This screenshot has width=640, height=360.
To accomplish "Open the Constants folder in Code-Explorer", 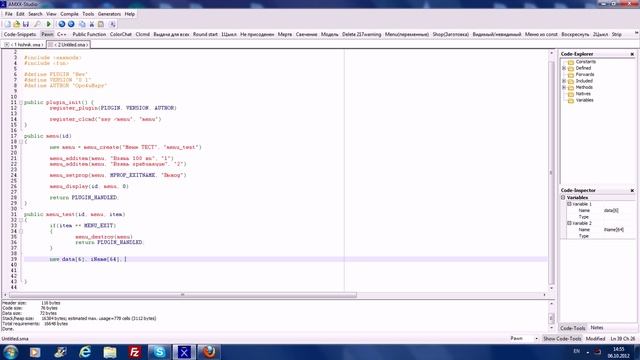I will click(x=581, y=62).
